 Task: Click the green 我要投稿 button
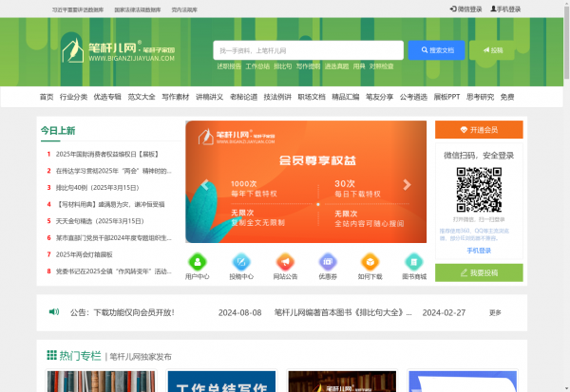pyautogui.click(x=479, y=272)
